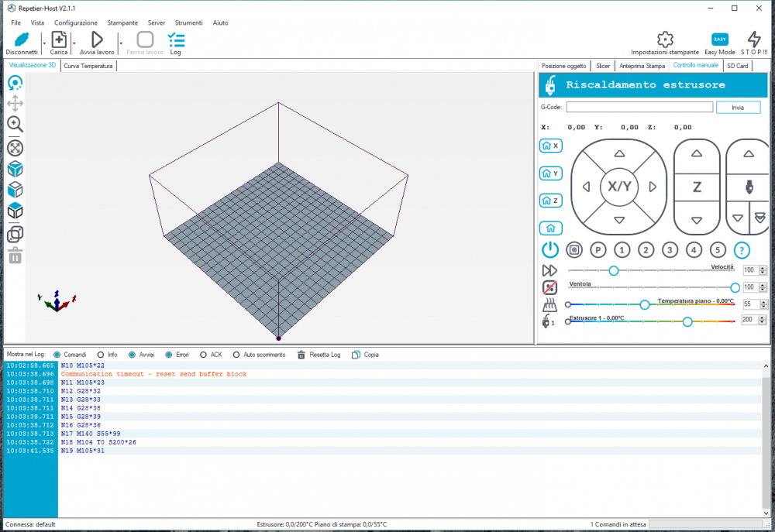The height and width of the screenshot is (532, 775).
Task: Click the rotate view tool icon
Action: 15,82
